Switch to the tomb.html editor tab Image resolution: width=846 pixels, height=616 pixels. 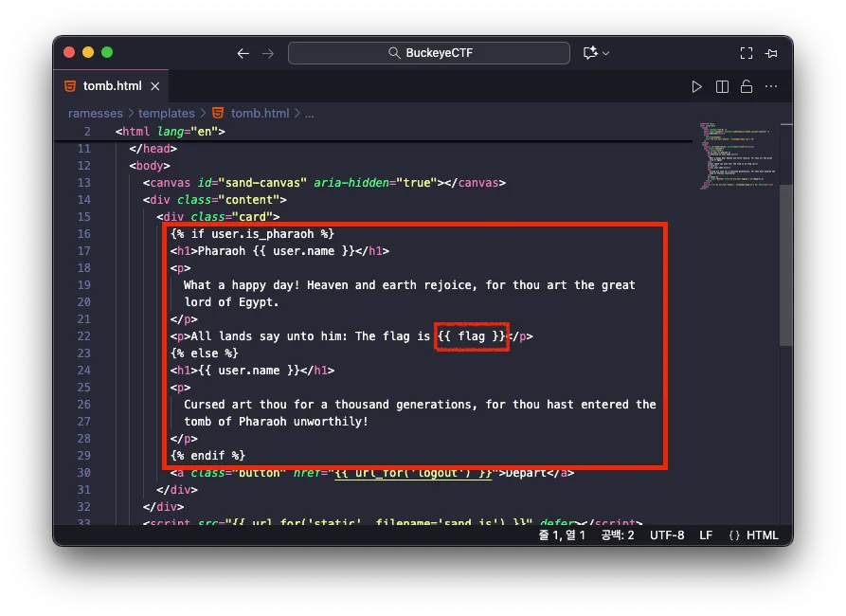click(x=112, y=86)
